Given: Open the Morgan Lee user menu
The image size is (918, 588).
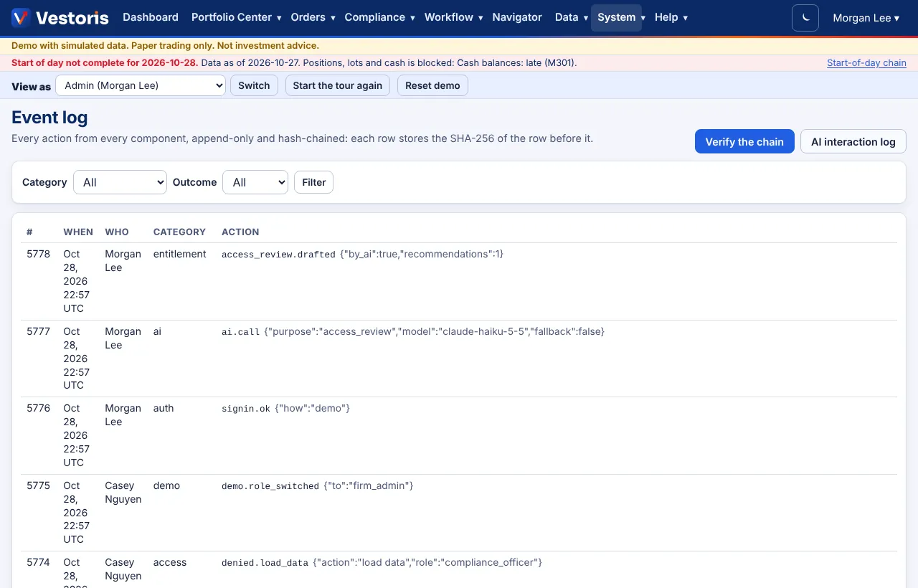Looking at the screenshot, I should click(x=866, y=17).
